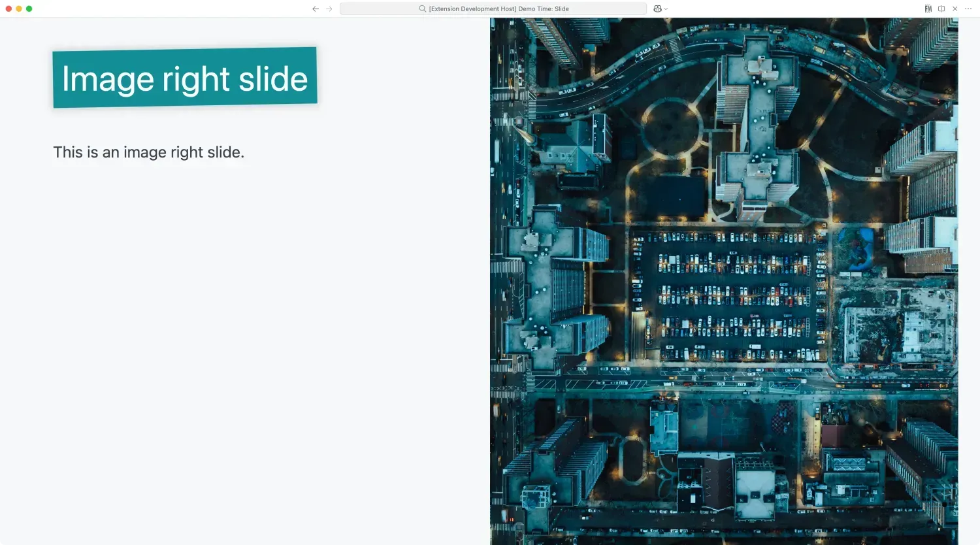The height and width of the screenshot is (545, 980).
Task: Click the magnifier icon in command center
Action: click(423, 9)
